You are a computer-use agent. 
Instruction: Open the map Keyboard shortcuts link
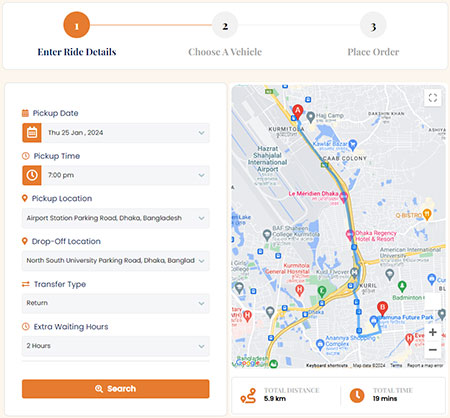pyautogui.click(x=327, y=366)
